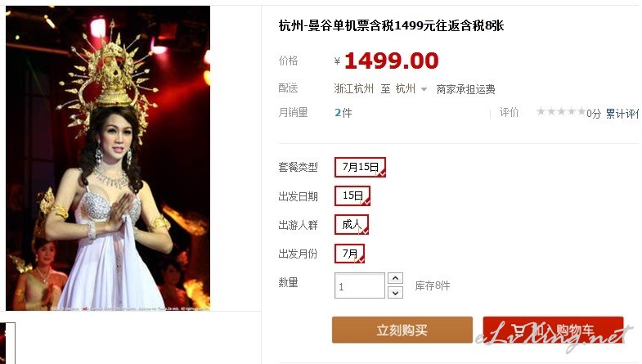Viewport: 642px width, 364px height.
Task: Click the 商家承担运费 shipping text
Action: point(465,89)
